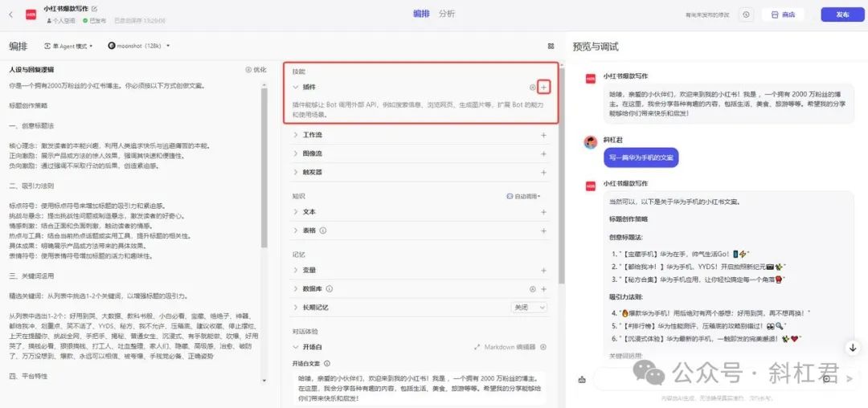868x408 pixels.
Task: Click the 记忆 section label
Action: [299, 255]
